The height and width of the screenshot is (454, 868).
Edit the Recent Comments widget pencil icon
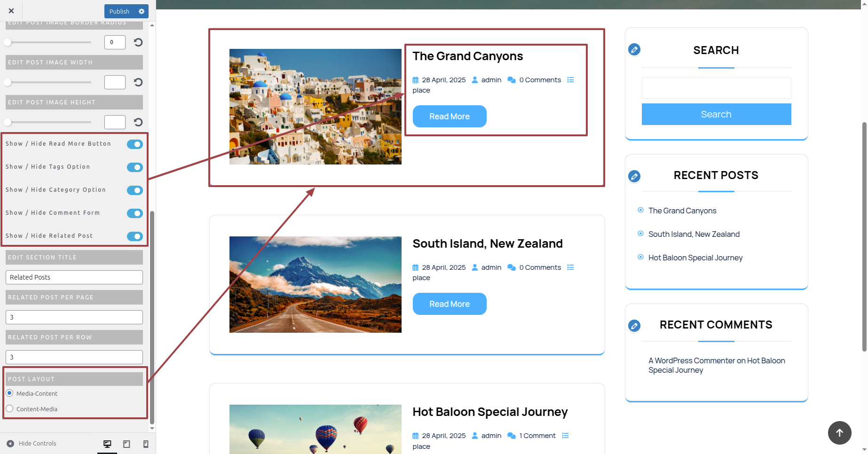(634, 326)
